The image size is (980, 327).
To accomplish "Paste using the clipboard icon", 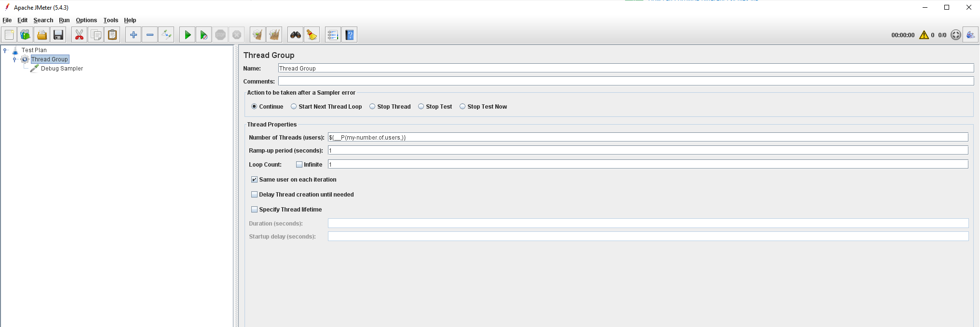I will 112,35.
